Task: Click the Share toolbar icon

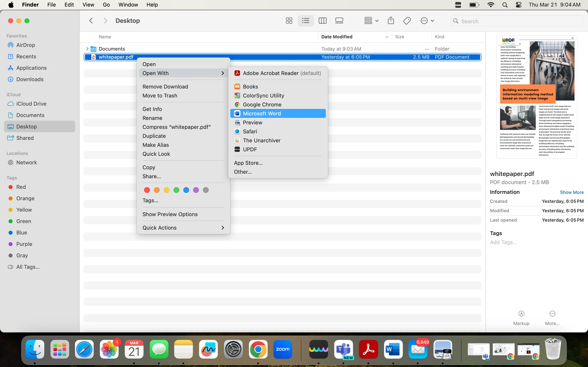Action: pos(391,21)
